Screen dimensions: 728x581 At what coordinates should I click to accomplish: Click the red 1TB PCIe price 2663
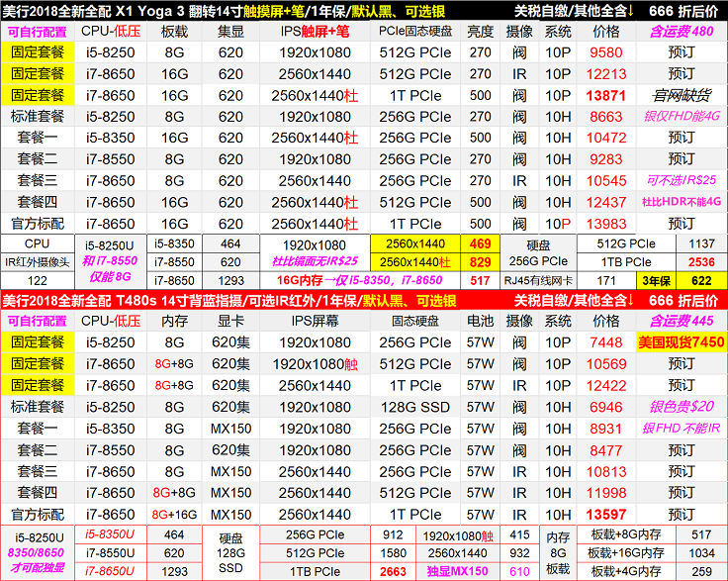tap(393, 572)
